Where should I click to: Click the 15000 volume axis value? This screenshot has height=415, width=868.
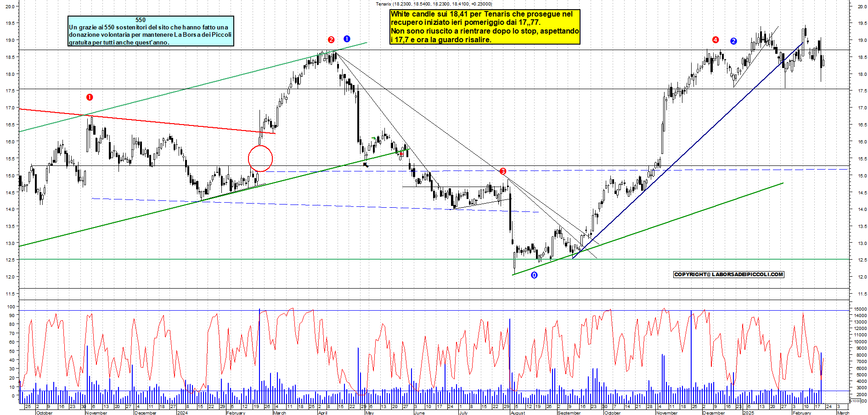point(860,309)
